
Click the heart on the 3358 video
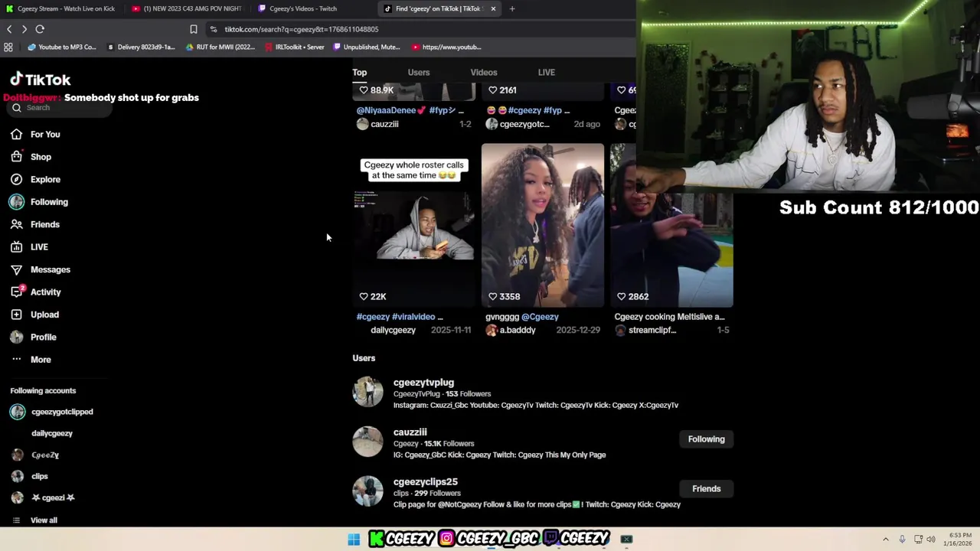click(x=492, y=296)
